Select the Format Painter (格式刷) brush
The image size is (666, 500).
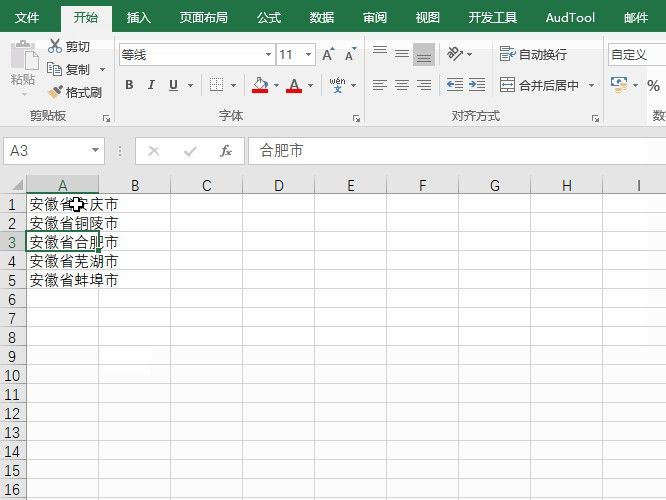coord(55,92)
